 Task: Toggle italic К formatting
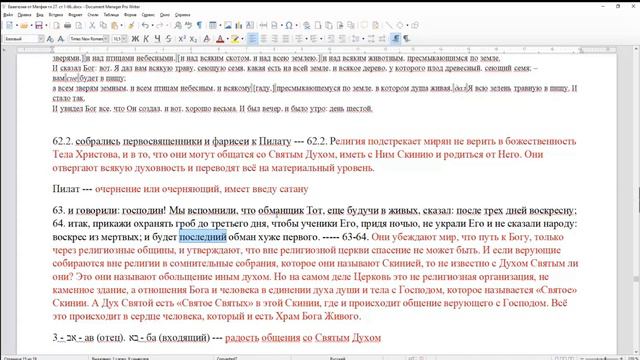coord(146,39)
